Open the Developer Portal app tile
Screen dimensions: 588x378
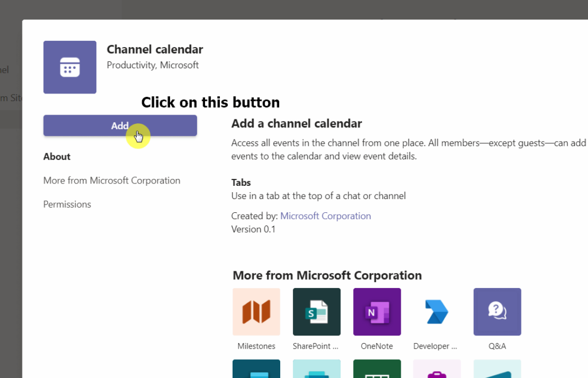437,311
